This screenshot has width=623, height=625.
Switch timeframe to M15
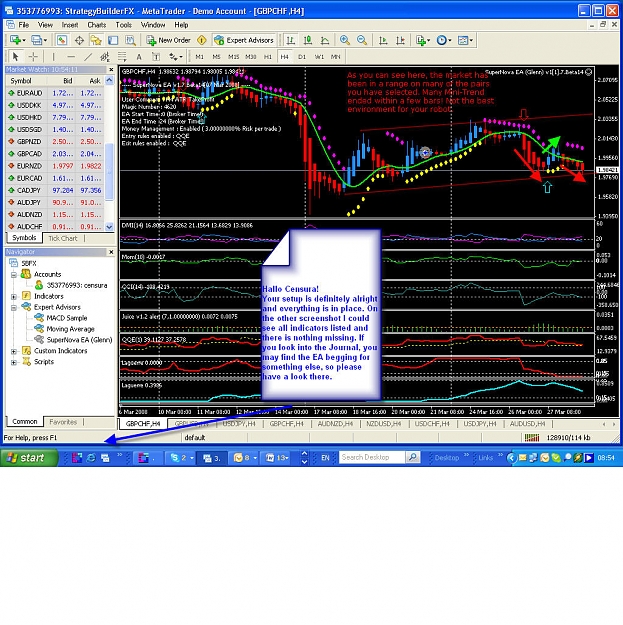(234, 57)
